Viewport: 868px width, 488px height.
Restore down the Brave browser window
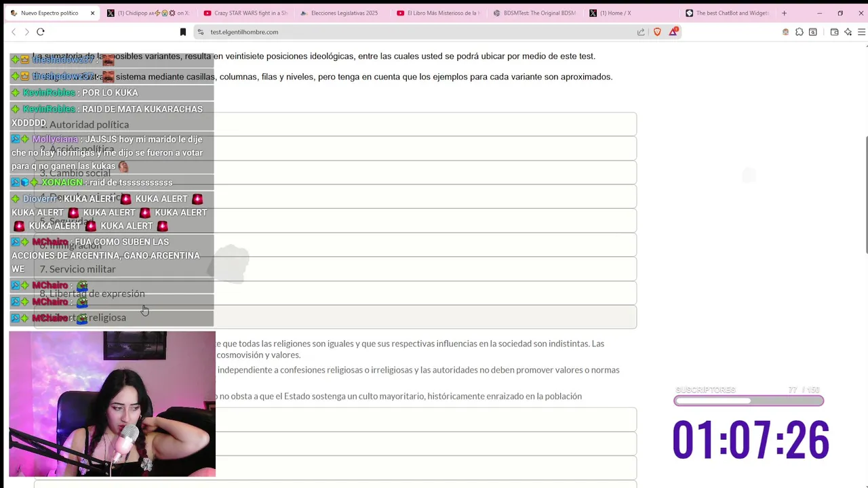point(840,13)
